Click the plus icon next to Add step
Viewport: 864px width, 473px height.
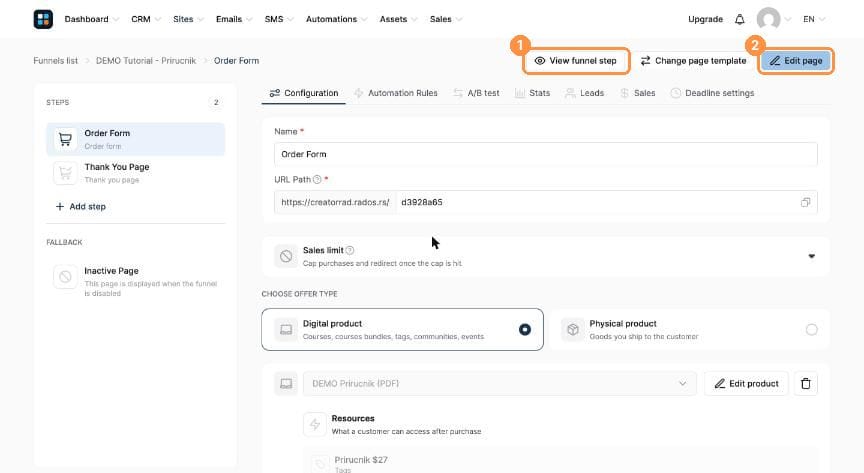60,207
